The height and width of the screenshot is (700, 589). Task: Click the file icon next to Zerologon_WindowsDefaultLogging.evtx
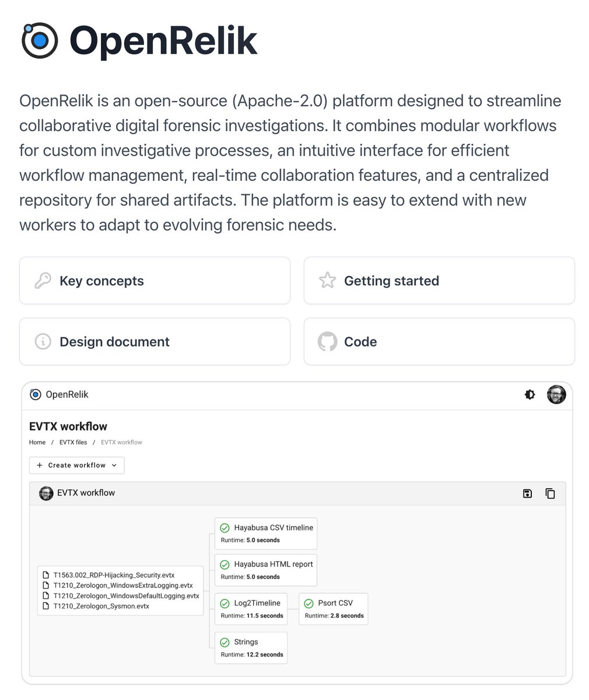pos(46,596)
